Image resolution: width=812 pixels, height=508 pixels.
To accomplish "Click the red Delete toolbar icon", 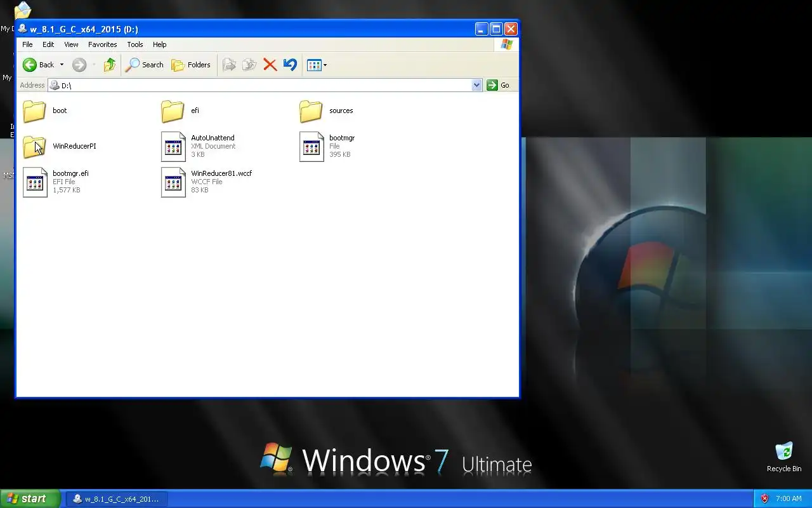I will pos(270,65).
